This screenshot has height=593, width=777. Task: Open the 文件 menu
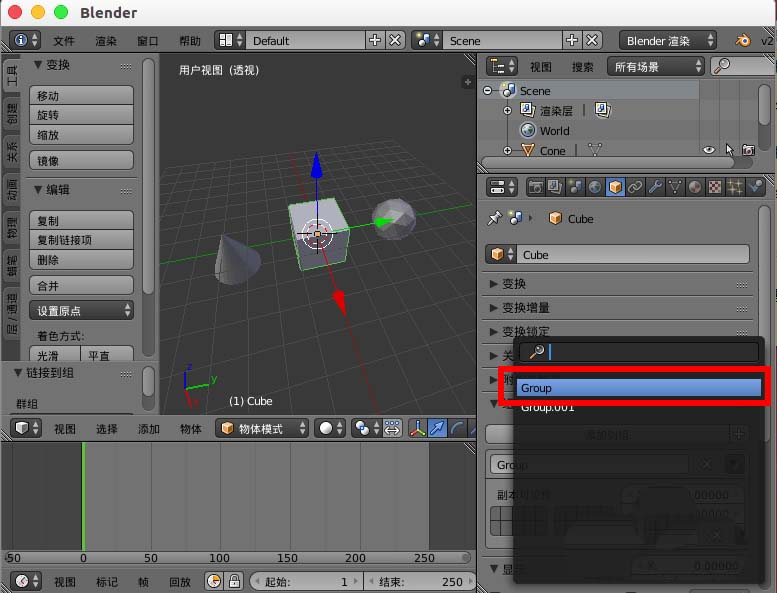[64, 41]
